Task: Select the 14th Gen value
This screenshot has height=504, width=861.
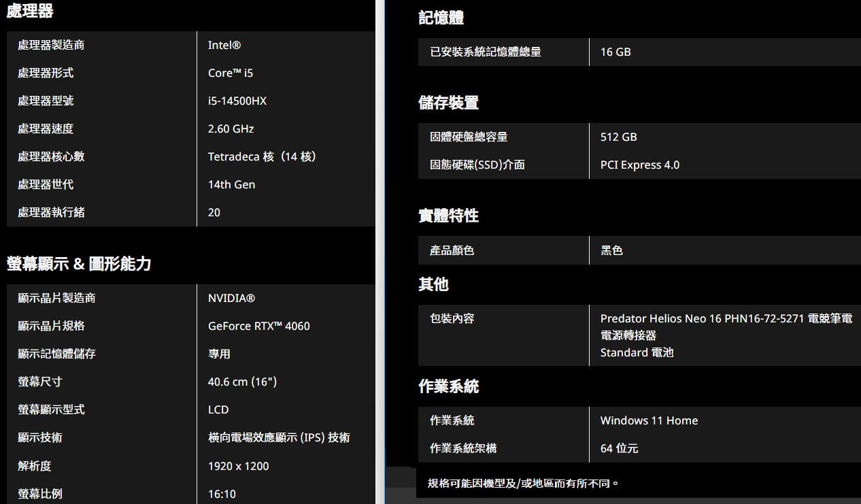Action: click(x=232, y=184)
